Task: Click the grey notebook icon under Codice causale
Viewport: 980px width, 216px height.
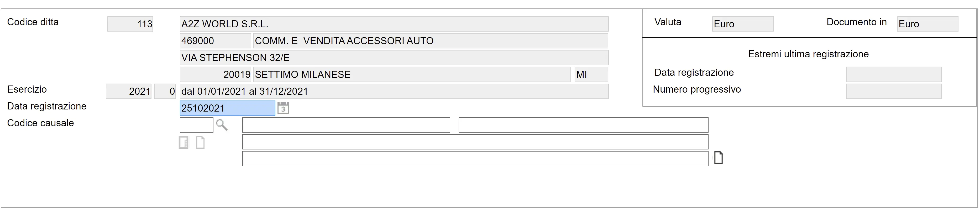Action: pyautogui.click(x=184, y=143)
